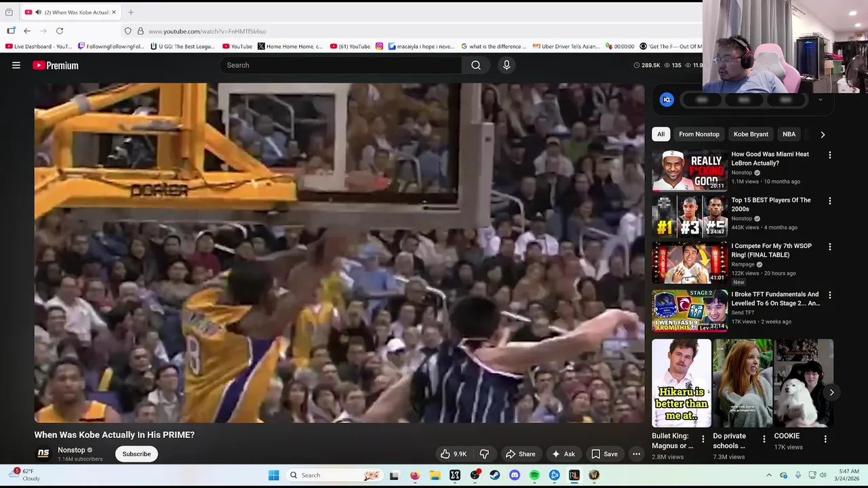868x488 pixels.
Task: Open a new browser tab
Action: 131,12
